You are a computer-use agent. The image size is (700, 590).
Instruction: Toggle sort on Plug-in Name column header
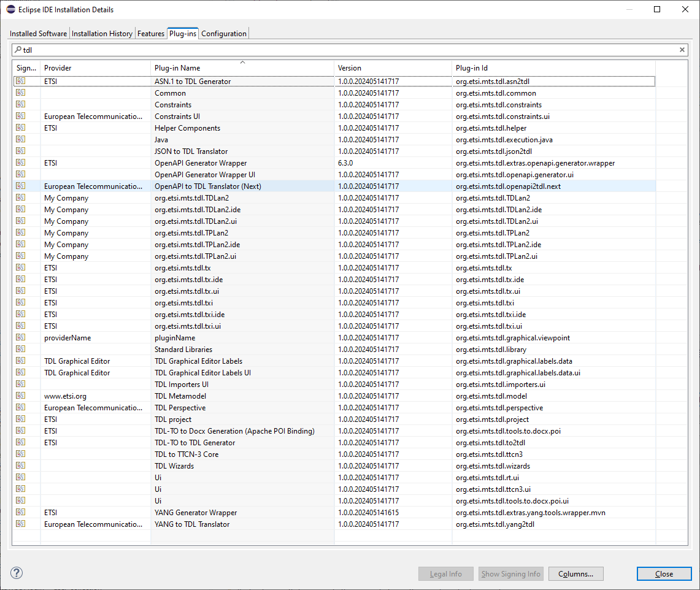tap(242, 68)
